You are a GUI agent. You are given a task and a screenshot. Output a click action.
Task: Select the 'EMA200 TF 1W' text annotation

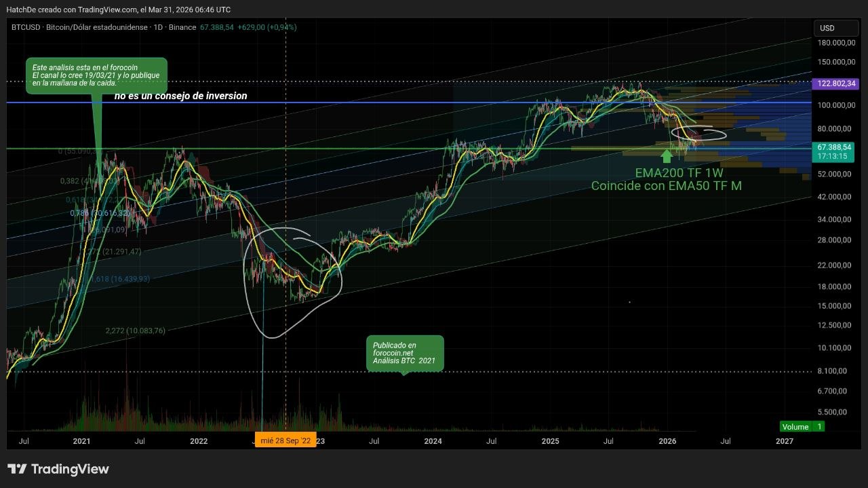[x=679, y=173]
